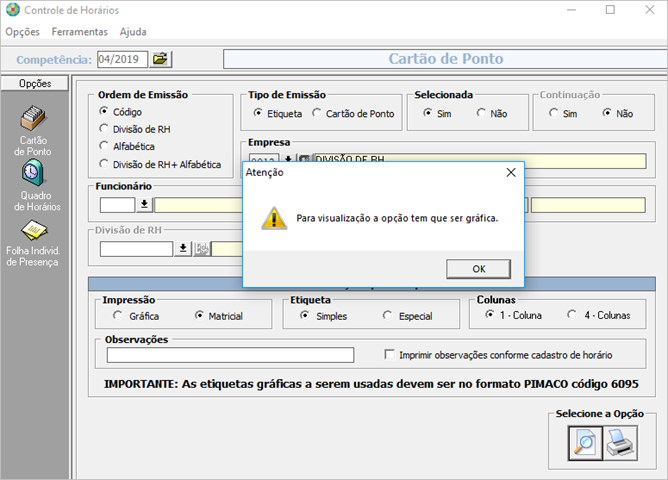Click OK in the Atenção dialog
This screenshot has height=480, width=668.
(x=478, y=269)
